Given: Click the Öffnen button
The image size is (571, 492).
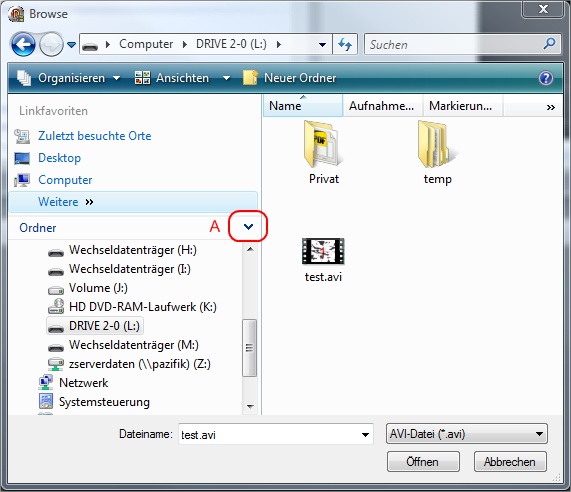Looking at the screenshot, I should point(423,462).
